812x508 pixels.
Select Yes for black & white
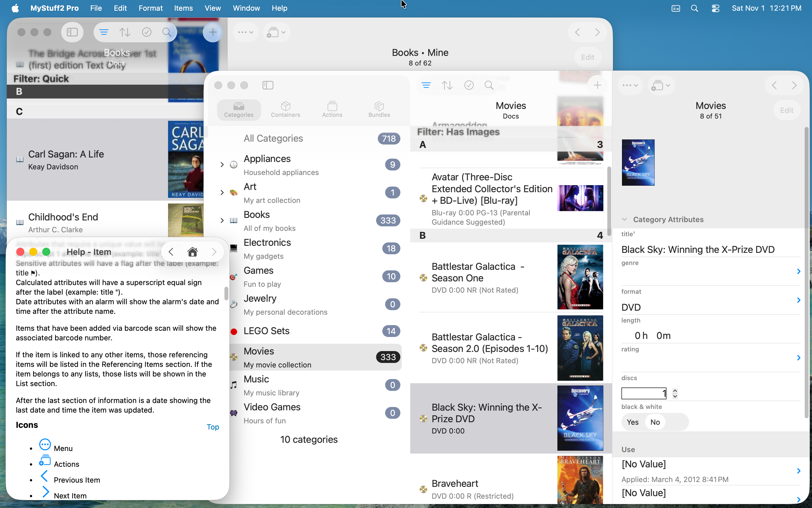632,422
